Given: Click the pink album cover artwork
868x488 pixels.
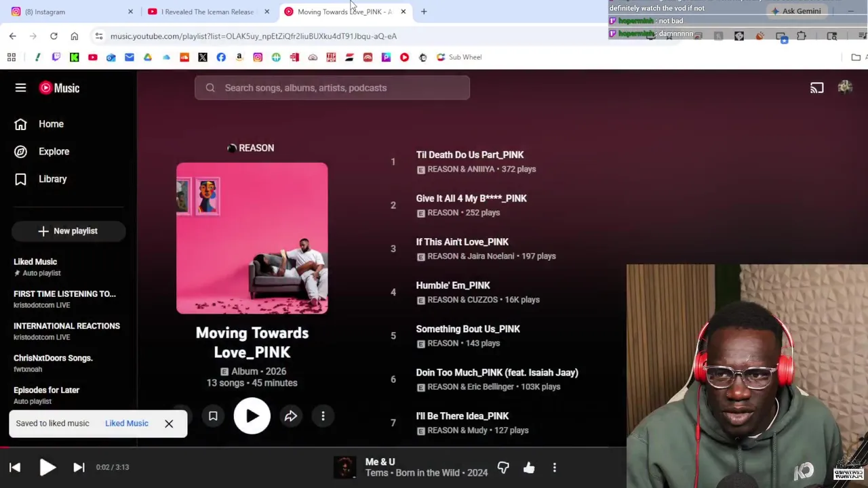Looking at the screenshot, I should 252,238.
